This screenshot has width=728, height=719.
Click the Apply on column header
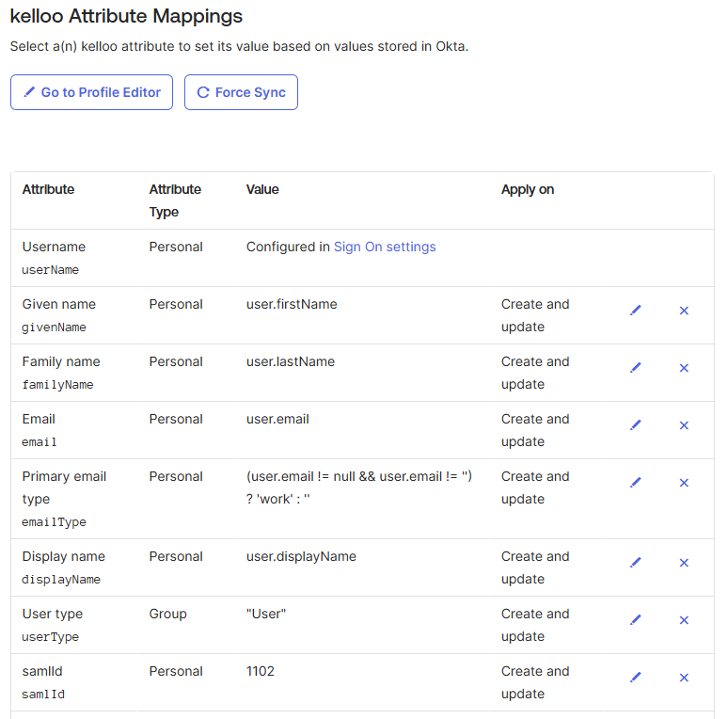point(528,189)
